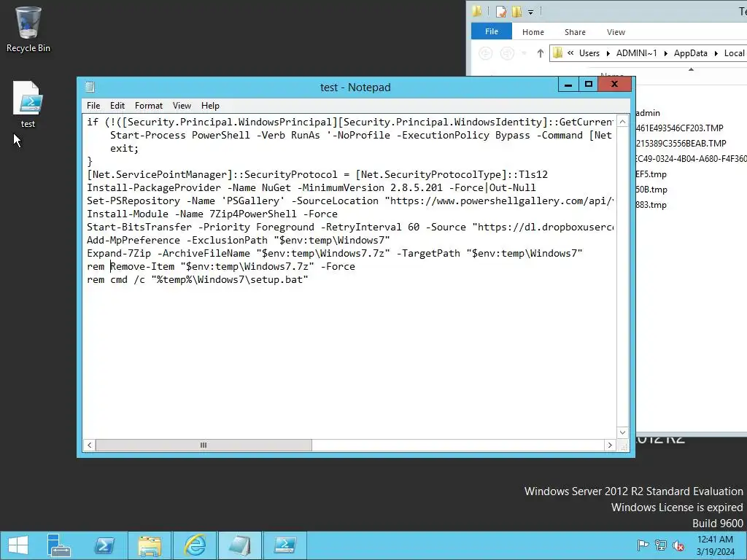Viewport: 747px width, 560px height.
Task: Expand the chevron after ADMINI~1 in address bar
Action: tap(665, 53)
